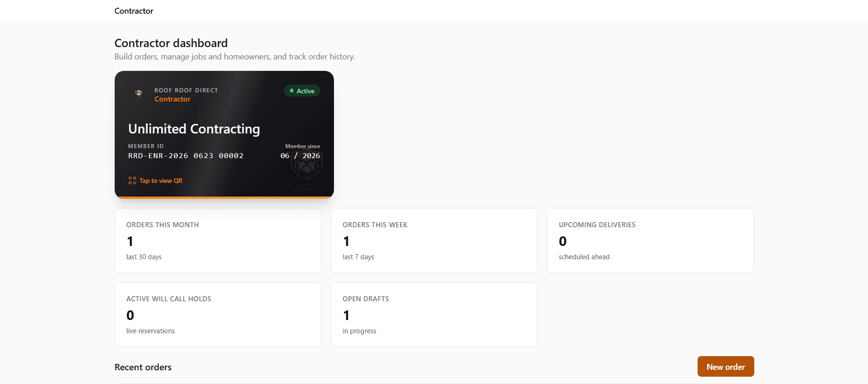This screenshot has height=384, width=868.
Task: Select the Orders This Week card
Action: tap(434, 240)
